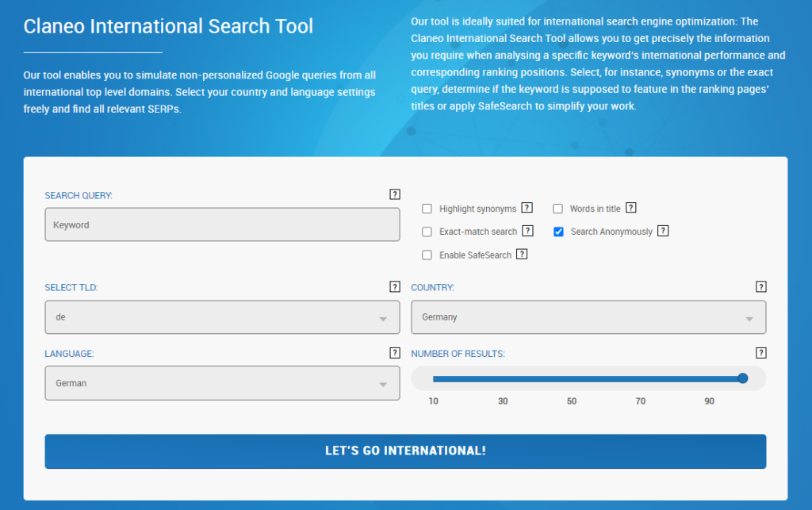Open help icon beside Enable SafeSearch
812x510 pixels.
tap(522, 255)
